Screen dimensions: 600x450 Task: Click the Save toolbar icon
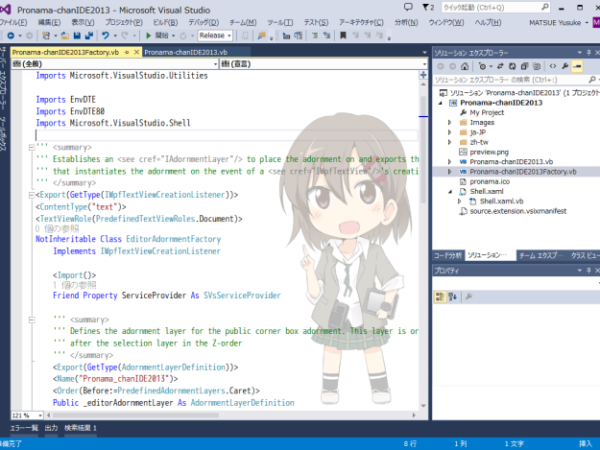tap(77, 36)
